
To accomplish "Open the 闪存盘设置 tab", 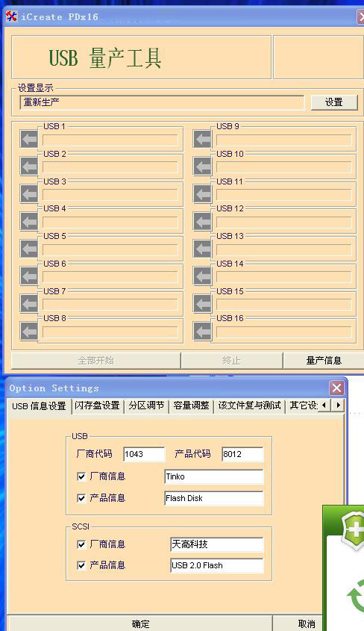I will [x=97, y=405].
